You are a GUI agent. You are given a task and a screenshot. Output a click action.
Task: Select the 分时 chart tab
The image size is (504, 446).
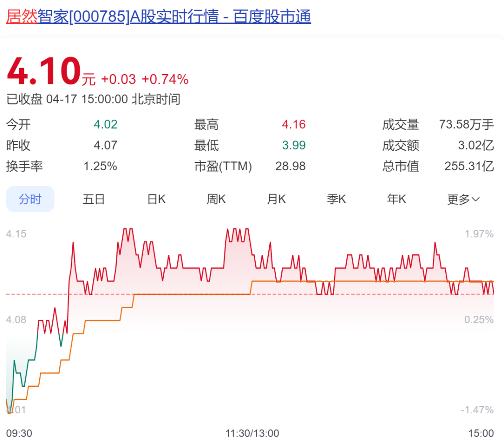30,199
